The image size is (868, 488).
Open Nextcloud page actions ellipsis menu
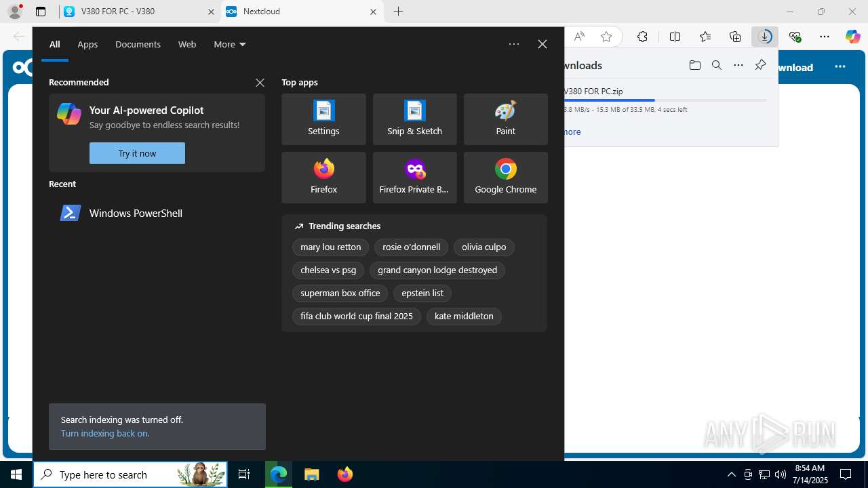(840, 66)
